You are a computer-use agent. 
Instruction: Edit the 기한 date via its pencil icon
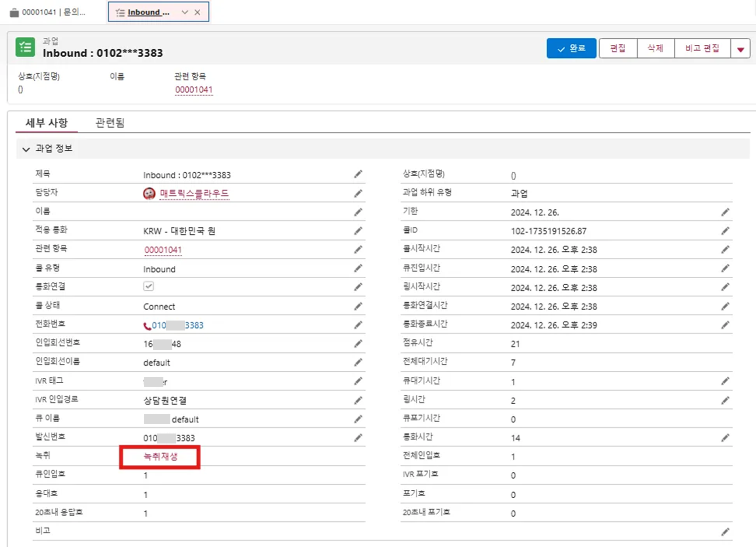(725, 212)
